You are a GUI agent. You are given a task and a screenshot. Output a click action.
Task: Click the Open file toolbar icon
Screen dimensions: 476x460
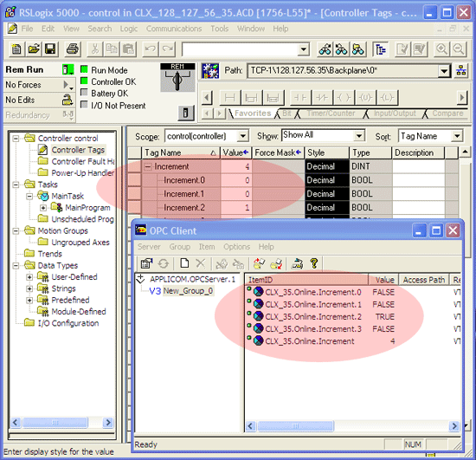[34, 49]
